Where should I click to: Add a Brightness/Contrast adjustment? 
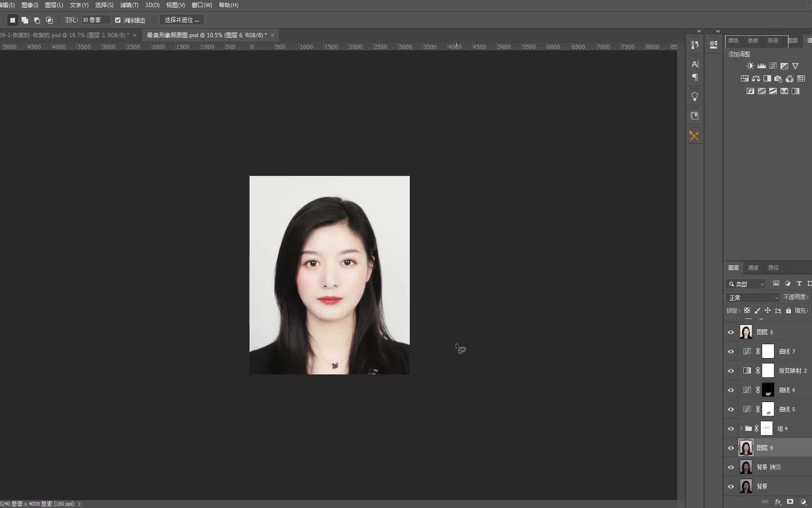pos(750,66)
